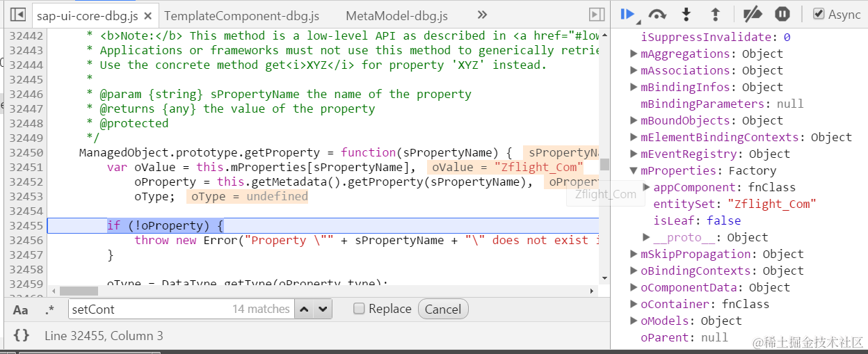868x354 pixels.
Task: Resume script execution
Action: tap(627, 14)
